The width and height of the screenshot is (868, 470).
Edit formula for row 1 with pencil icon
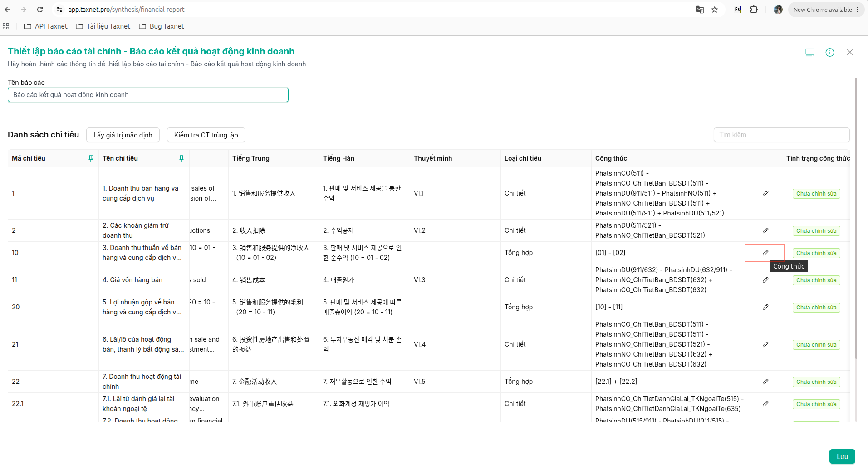pyautogui.click(x=765, y=193)
